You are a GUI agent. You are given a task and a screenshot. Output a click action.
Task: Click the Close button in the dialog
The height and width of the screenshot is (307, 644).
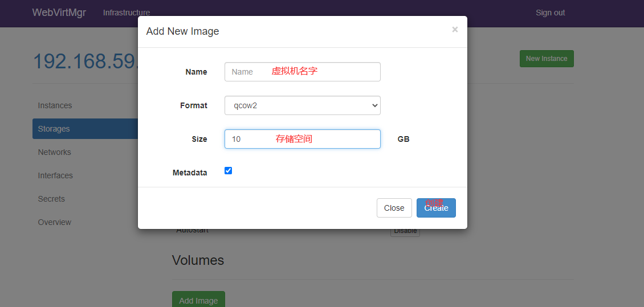394,208
